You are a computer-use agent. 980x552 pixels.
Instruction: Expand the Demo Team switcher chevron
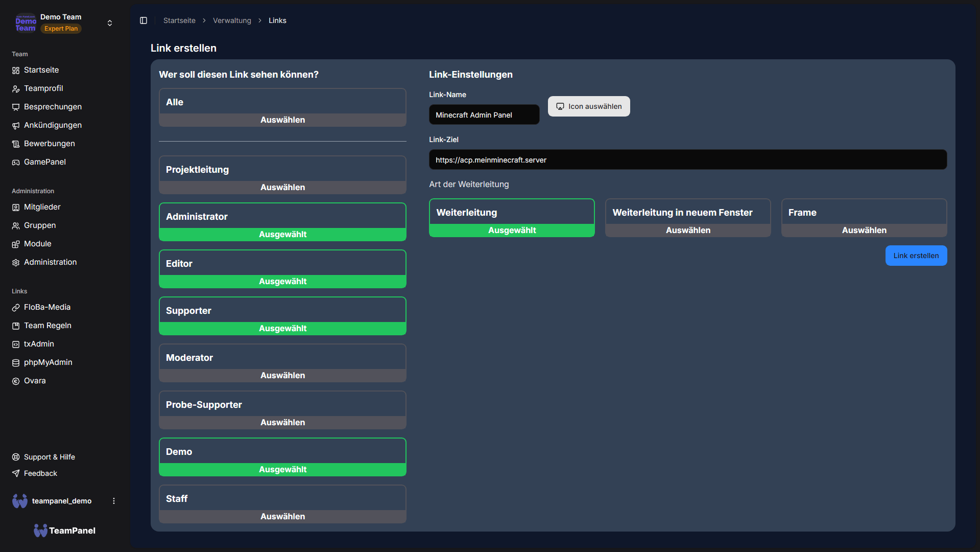point(110,23)
